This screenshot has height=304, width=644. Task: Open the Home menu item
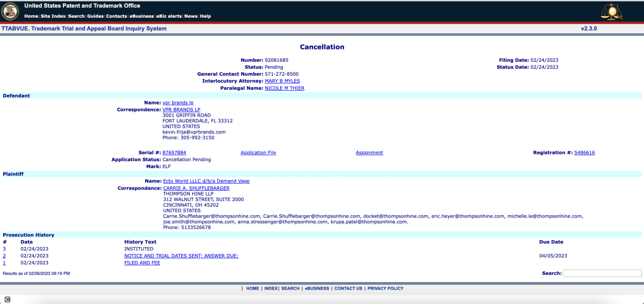[31, 16]
